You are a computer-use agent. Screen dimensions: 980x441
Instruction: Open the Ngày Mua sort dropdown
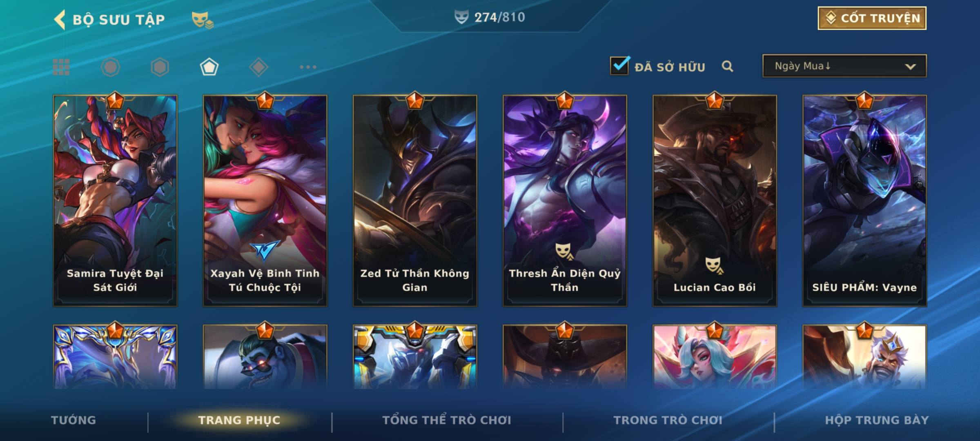coord(844,66)
